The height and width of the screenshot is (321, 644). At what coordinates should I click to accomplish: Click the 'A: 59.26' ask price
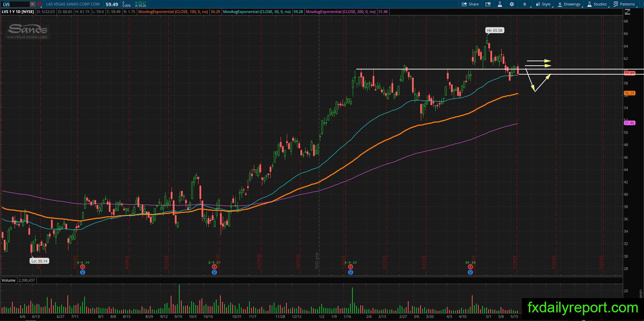(x=141, y=6)
